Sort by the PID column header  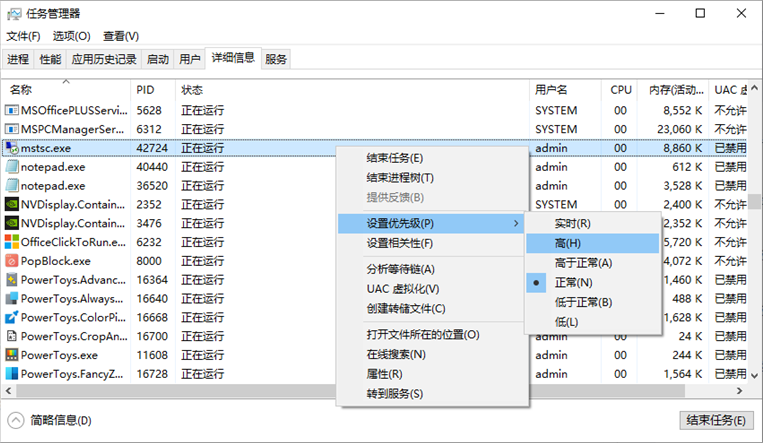click(153, 90)
